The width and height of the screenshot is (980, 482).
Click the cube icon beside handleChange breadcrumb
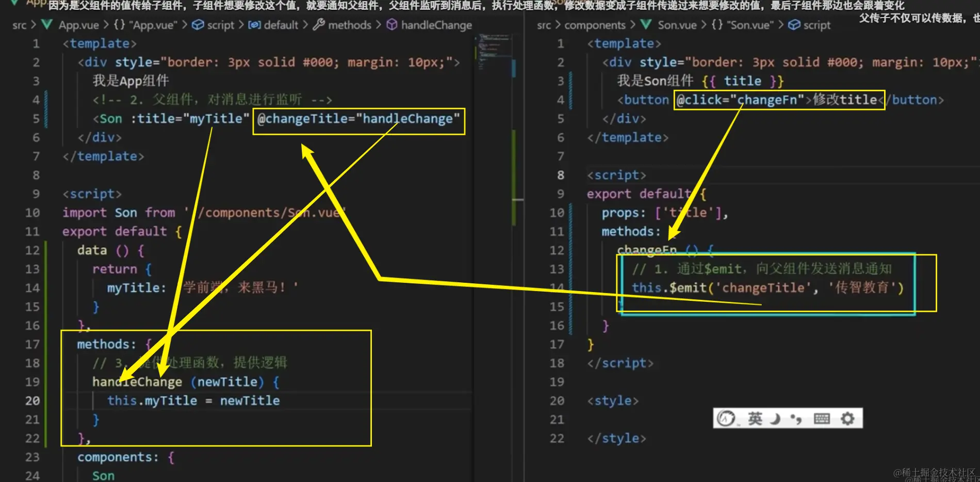[392, 25]
